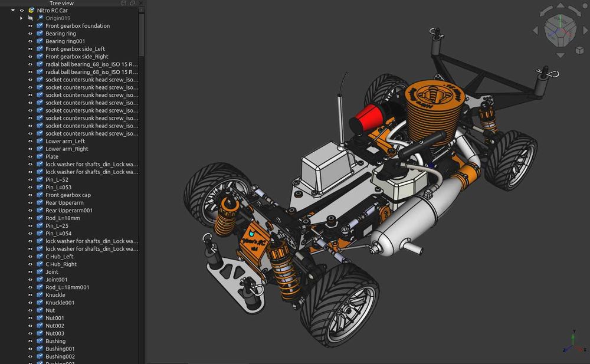Select the C Hub_Right part
Image resolution: width=590 pixels, height=364 pixels.
click(x=61, y=264)
